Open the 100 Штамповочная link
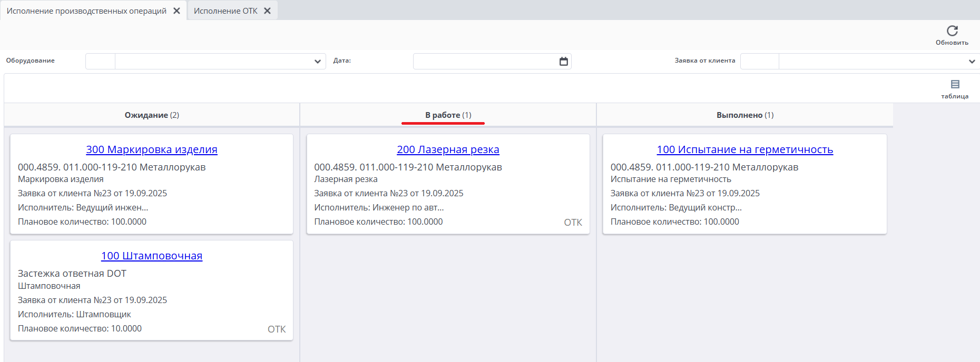The width and height of the screenshot is (980, 362). (152, 256)
